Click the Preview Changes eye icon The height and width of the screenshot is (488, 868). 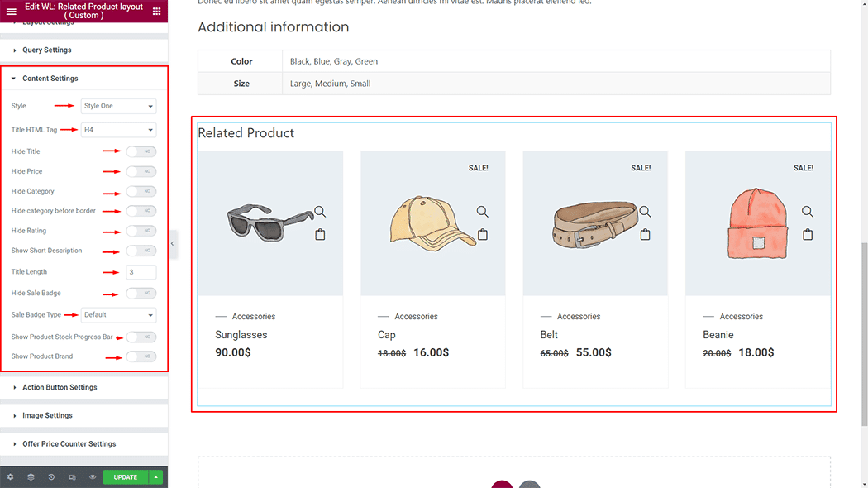[93, 477]
